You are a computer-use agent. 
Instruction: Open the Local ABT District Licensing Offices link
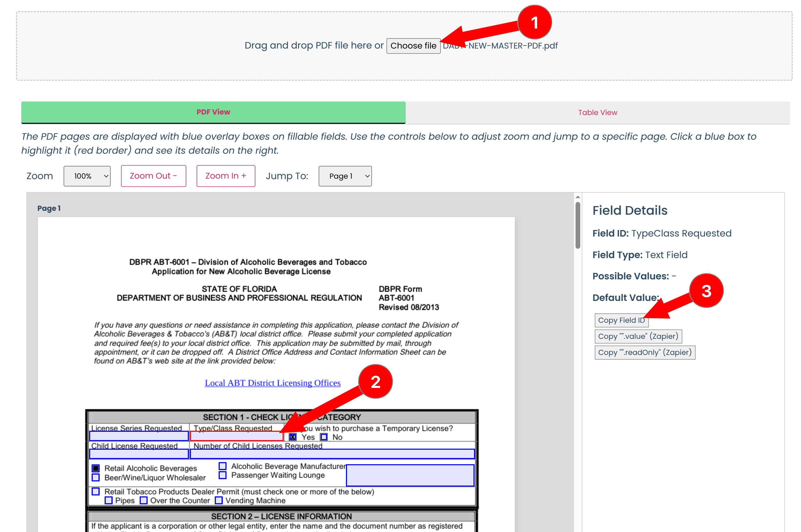pyautogui.click(x=272, y=383)
